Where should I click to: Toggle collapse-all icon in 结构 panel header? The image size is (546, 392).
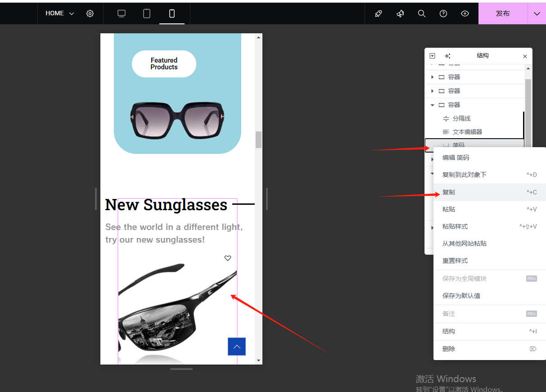[433, 56]
